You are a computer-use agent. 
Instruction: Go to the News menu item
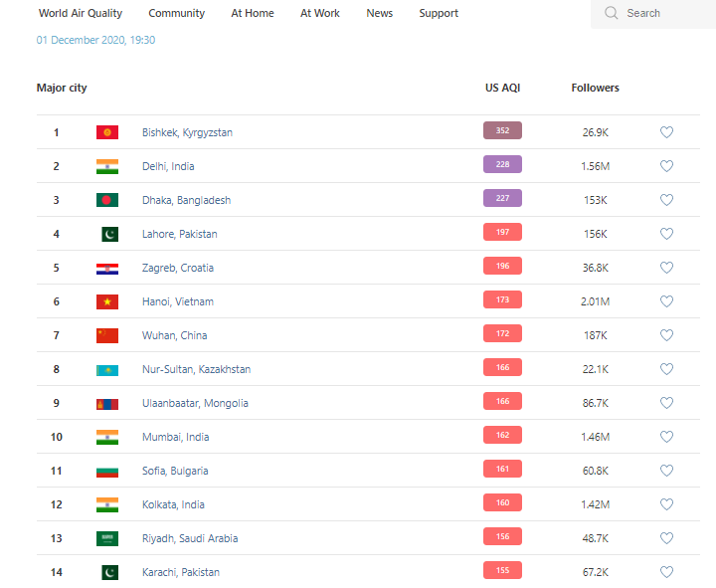point(379,13)
